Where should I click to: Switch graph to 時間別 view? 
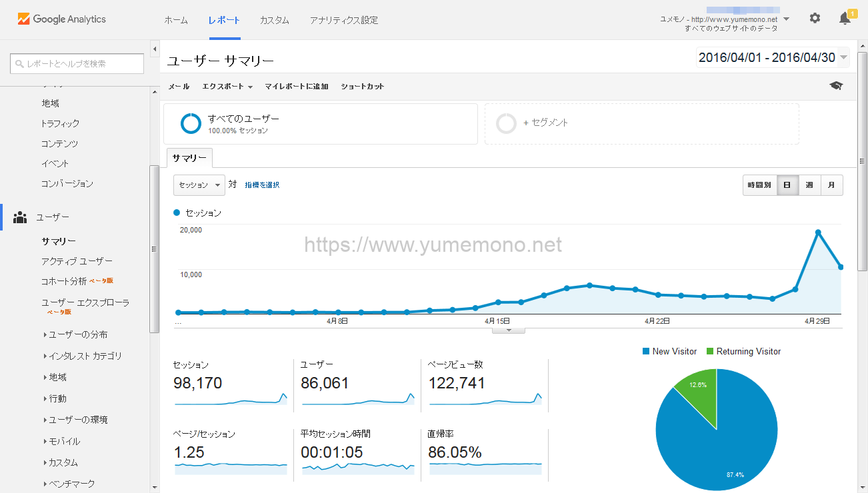(759, 185)
